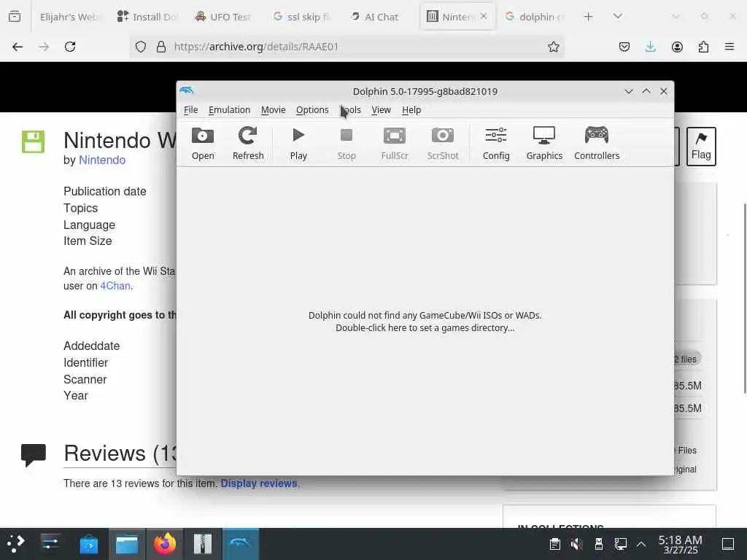Click the Stop emulation icon
The width and height of the screenshot is (747, 560).
tap(347, 144)
